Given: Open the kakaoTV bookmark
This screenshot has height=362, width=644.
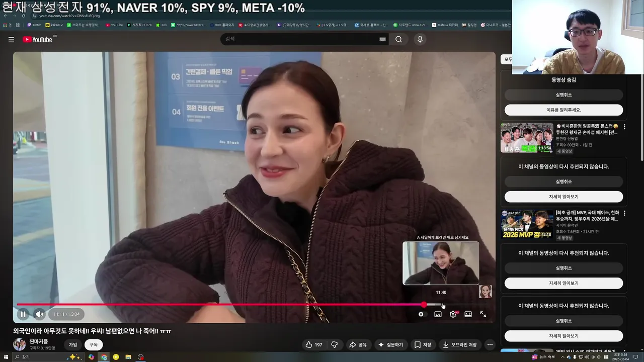Looking at the screenshot, I should pos(54,25).
